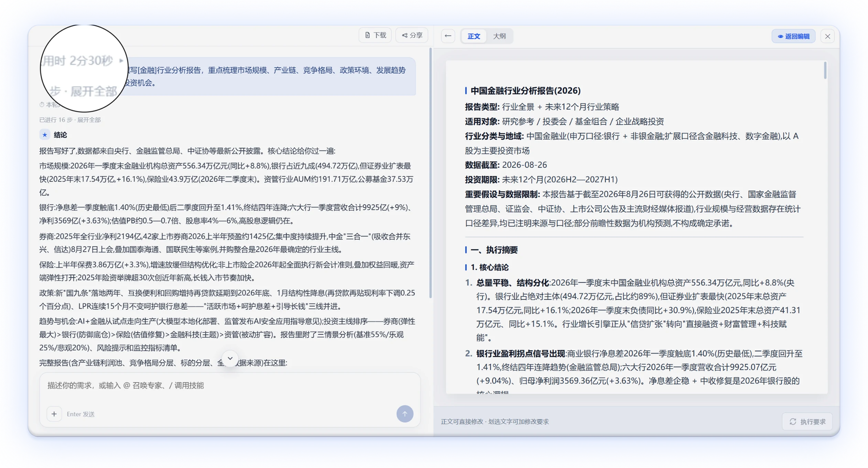
Task: Close the report panel with X
Action: (827, 36)
